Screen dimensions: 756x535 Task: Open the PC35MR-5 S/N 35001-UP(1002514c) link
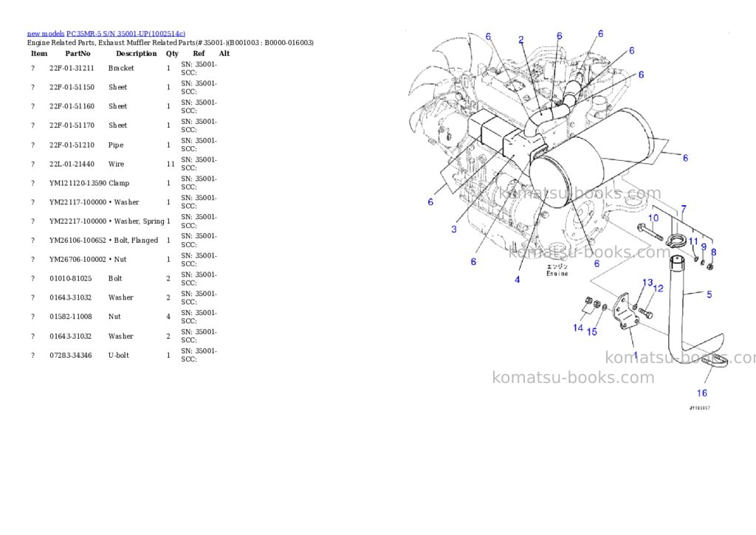pyautogui.click(x=126, y=34)
